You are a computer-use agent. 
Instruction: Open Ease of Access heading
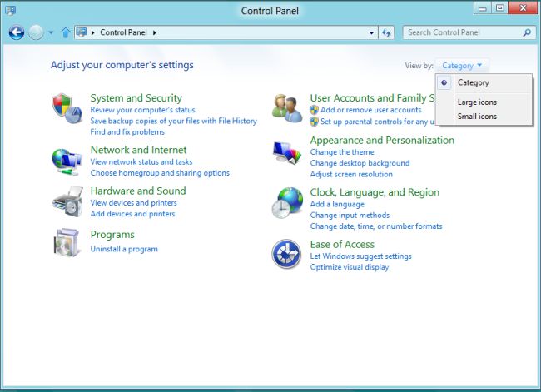click(x=342, y=245)
